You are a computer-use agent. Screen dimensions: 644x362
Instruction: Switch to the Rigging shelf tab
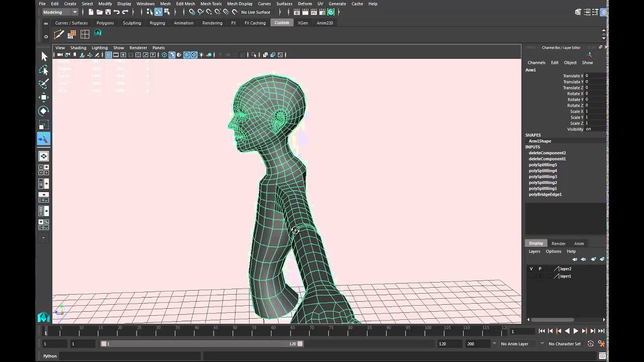[x=157, y=23]
